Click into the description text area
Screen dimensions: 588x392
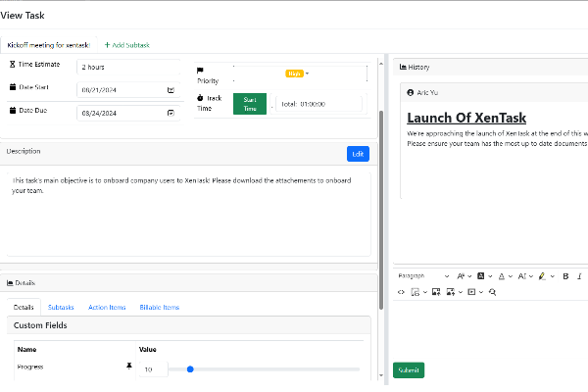(188, 215)
